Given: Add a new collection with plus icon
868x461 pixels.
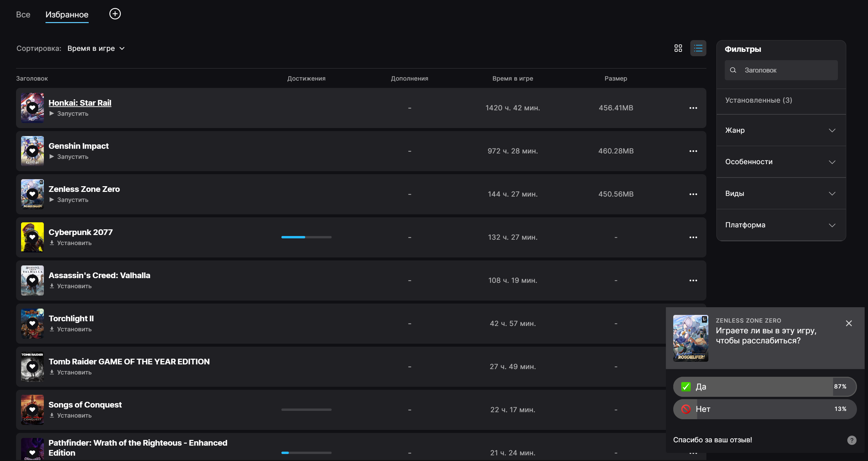Looking at the screenshot, I should pyautogui.click(x=115, y=14).
